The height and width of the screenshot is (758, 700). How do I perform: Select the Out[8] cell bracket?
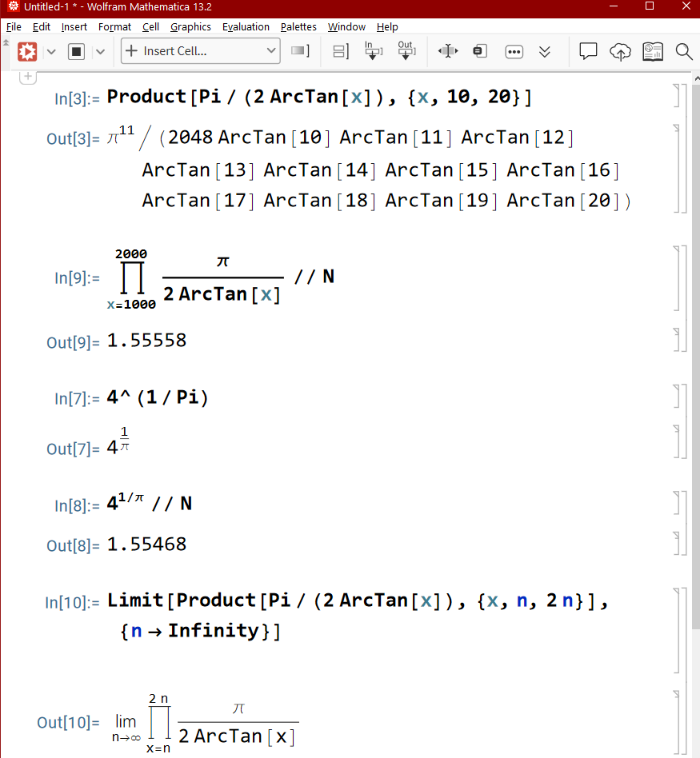pos(676,544)
